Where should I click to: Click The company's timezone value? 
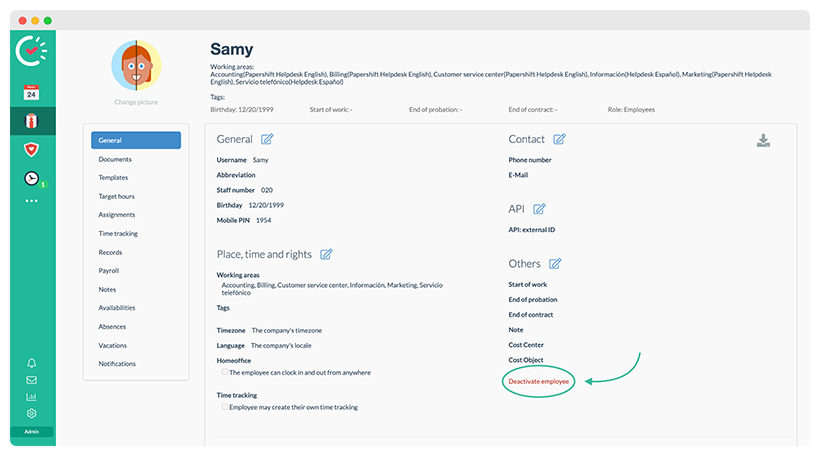point(287,330)
